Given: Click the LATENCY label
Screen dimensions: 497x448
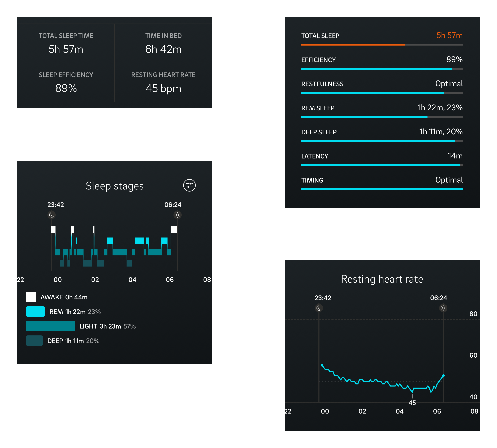Looking at the screenshot, I should click(x=314, y=156).
